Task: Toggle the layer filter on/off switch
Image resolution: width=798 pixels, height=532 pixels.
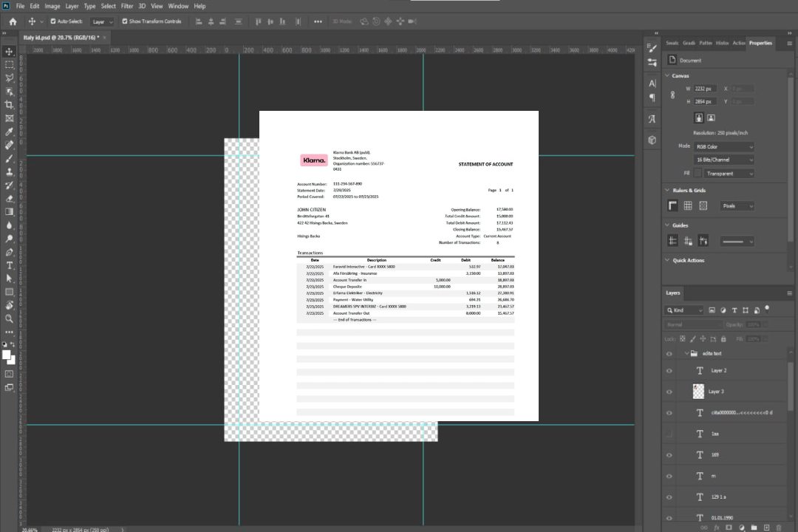Action: tap(767, 309)
